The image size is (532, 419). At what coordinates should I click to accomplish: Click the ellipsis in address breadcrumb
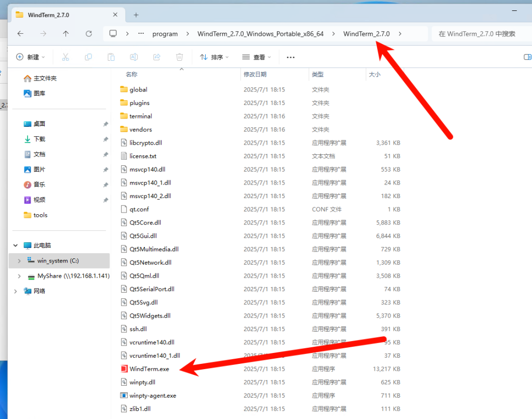[x=141, y=33]
